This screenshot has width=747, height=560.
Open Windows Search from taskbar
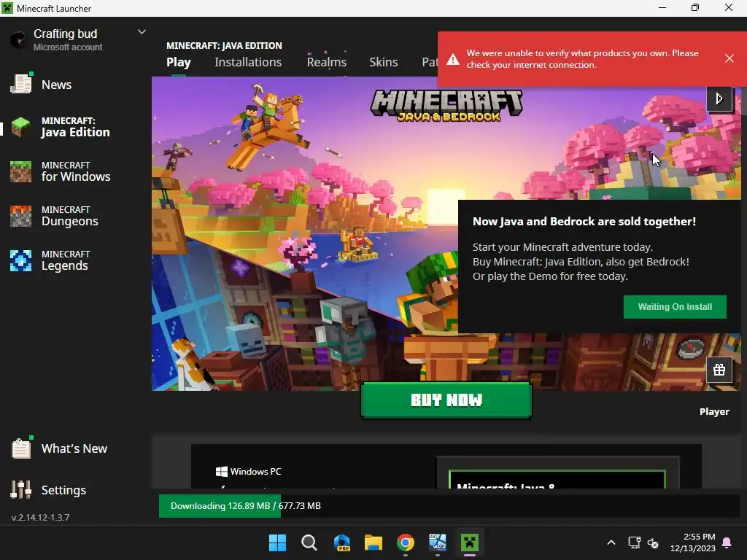point(309,542)
